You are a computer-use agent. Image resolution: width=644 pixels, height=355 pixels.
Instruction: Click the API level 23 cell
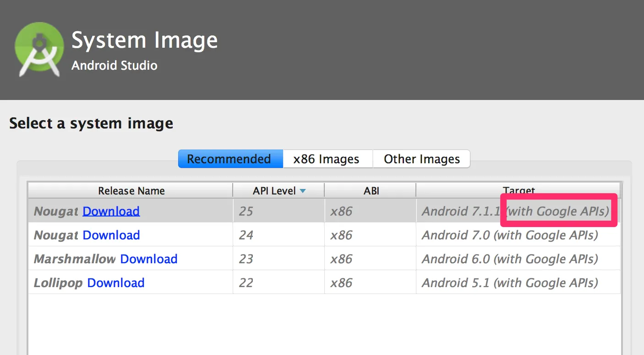coord(278,259)
